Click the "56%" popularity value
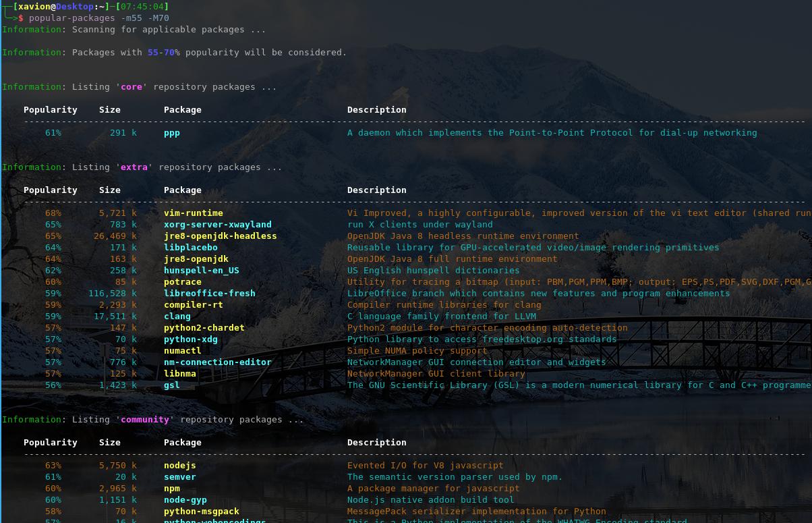The image size is (812, 523). (53, 385)
